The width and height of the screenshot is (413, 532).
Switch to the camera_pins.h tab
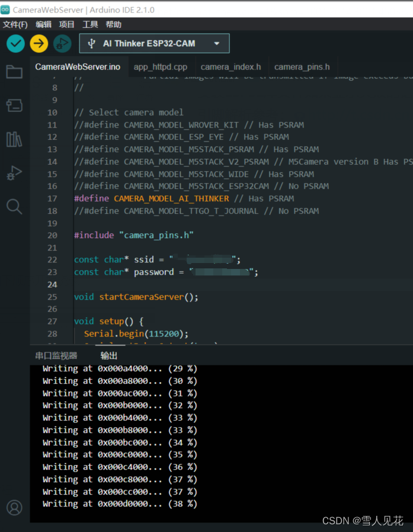[x=302, y=67]
